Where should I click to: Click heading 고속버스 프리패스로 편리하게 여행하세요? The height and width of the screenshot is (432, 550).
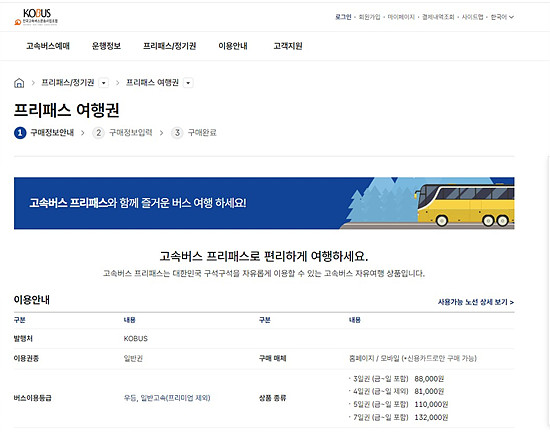point(264,256)
